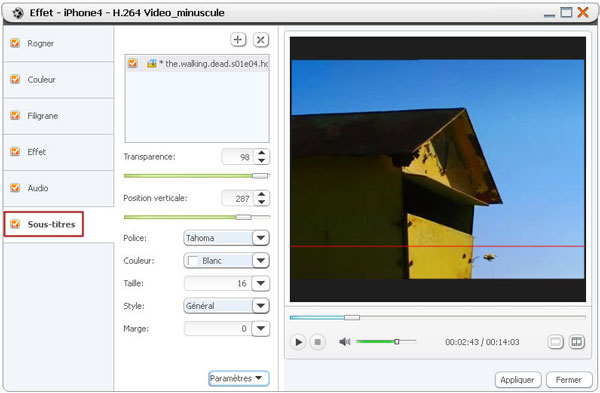This screenshot has height=393, width=600.
Task: Toggle the Effet checkbox
Action: [x=15, y=152]
